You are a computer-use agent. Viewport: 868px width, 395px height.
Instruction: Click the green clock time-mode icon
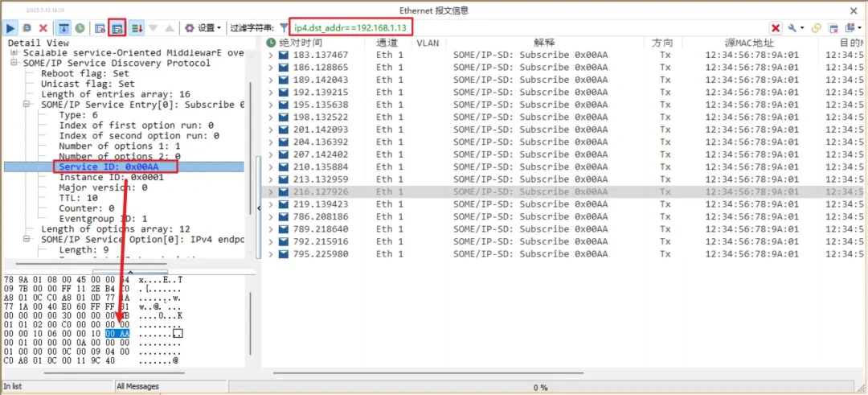[80, 28]
